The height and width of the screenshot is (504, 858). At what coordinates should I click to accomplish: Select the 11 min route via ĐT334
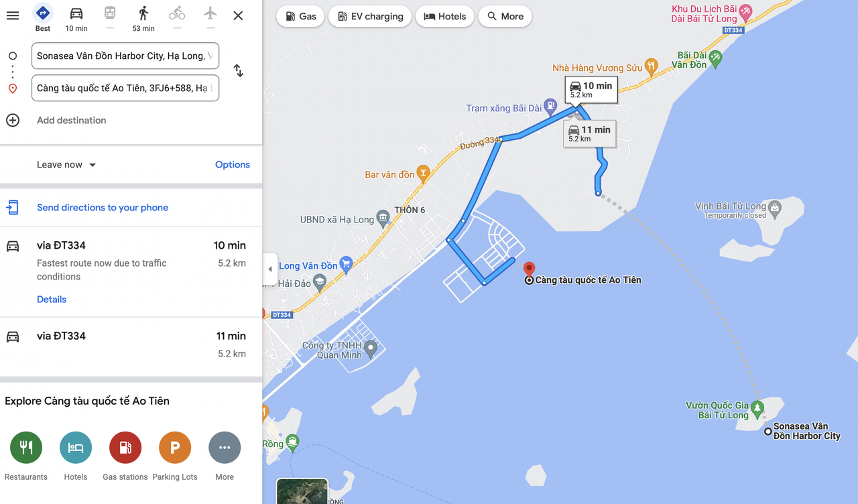tap(131, 344)
